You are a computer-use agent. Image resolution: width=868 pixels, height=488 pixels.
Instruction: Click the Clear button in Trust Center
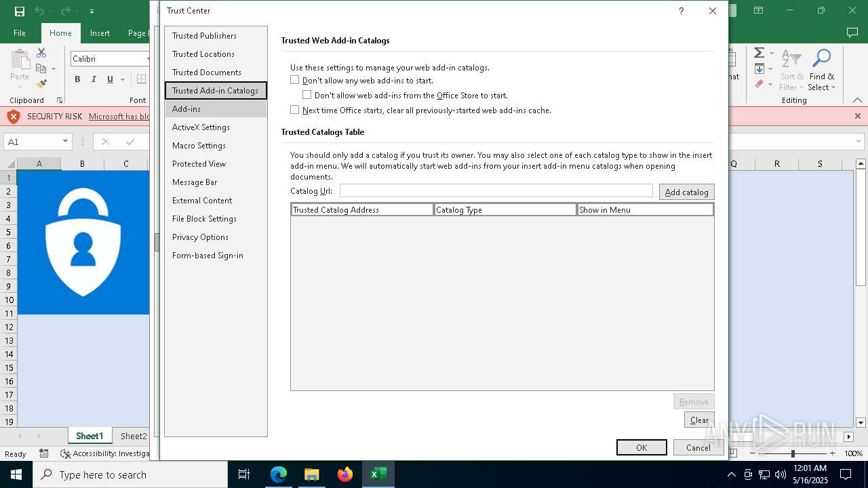699,420
